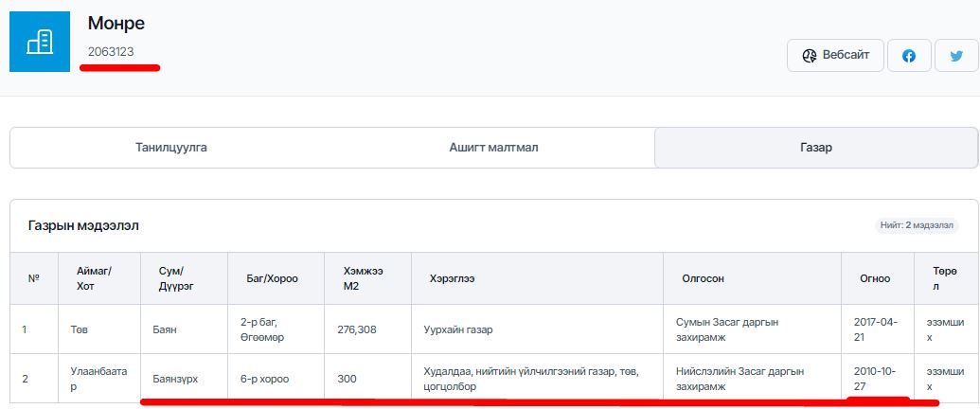This screenshot has width=980, height=409.
Task: Click the Огноо column header
Action: pyautogui.click(x=875, y=278)
